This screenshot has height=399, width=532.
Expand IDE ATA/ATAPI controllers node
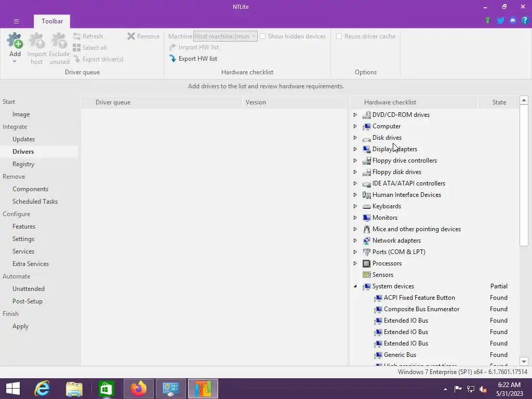[x=355, y=183]
